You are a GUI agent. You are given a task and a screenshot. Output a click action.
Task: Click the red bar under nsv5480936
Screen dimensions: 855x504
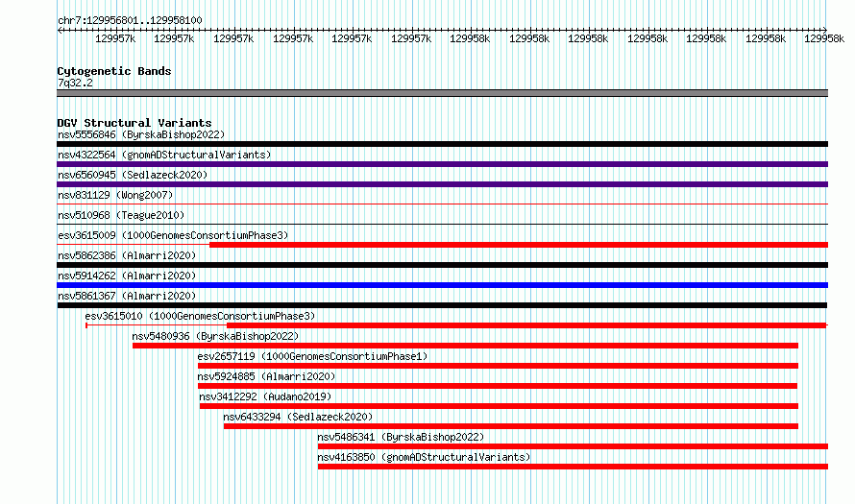click(465, 346)
